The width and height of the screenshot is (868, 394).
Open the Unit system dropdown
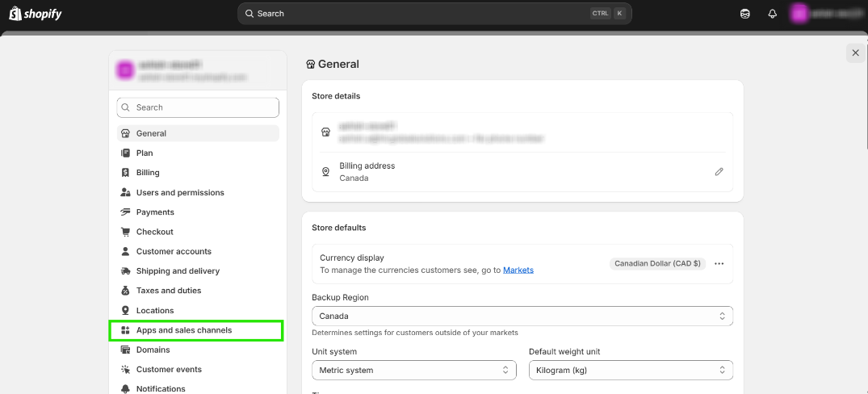413,371
